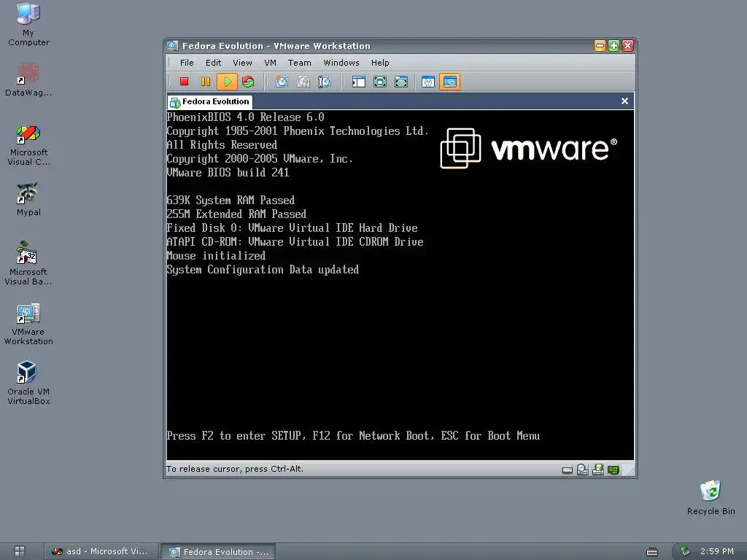Open the Windows menu
The height and width of the screenshot is (560, 747).
(341, 63)
